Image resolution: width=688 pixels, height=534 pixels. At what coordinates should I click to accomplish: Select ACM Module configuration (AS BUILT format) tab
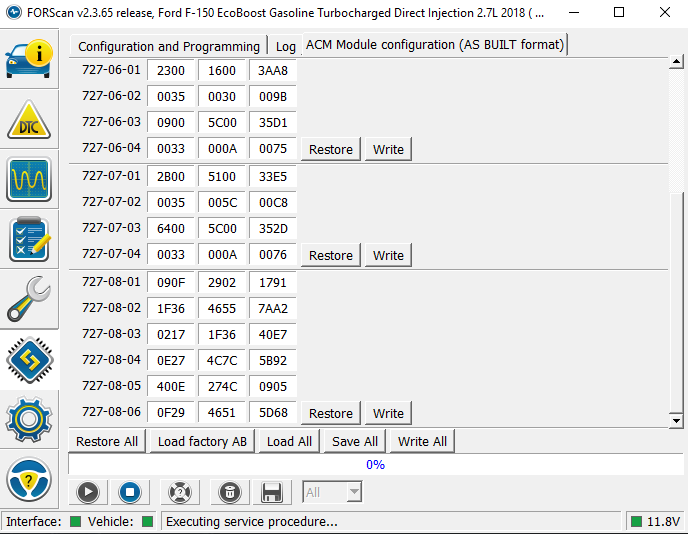pos(435,45)
